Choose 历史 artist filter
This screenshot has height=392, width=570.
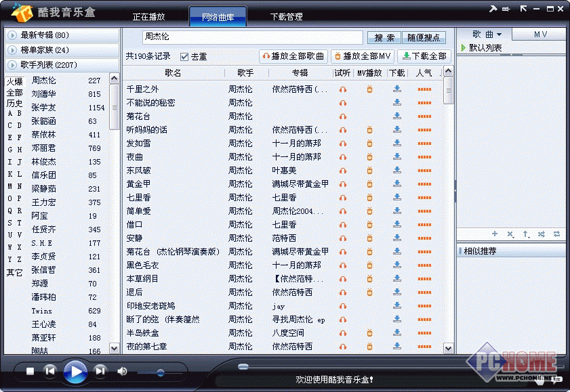coord(14,104)
